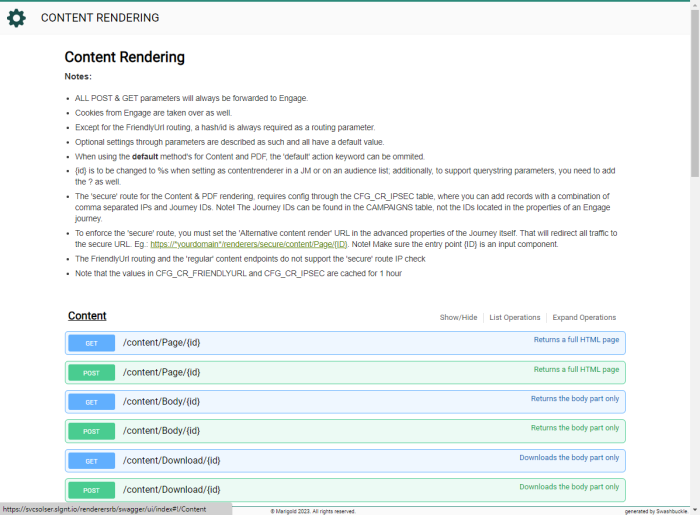
Task: Toggle Show/Hide for Content section
Action: pyautogui.click(x=458, y=318)
